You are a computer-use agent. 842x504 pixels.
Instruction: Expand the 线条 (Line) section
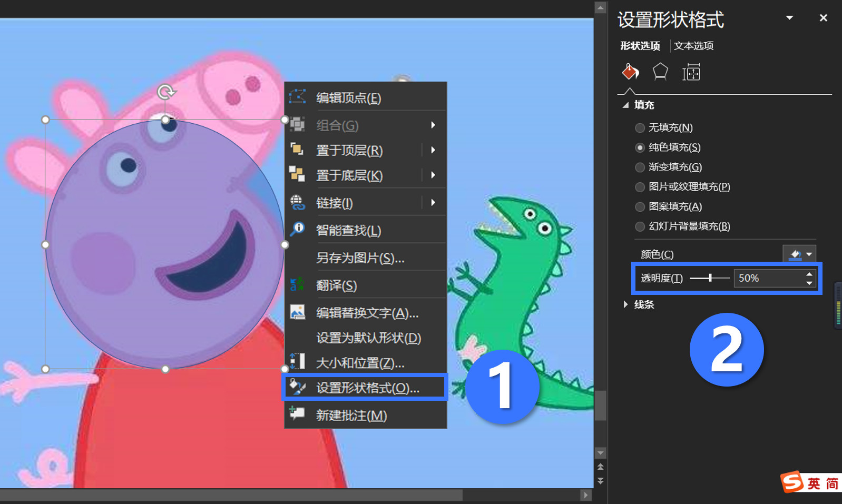625,304
